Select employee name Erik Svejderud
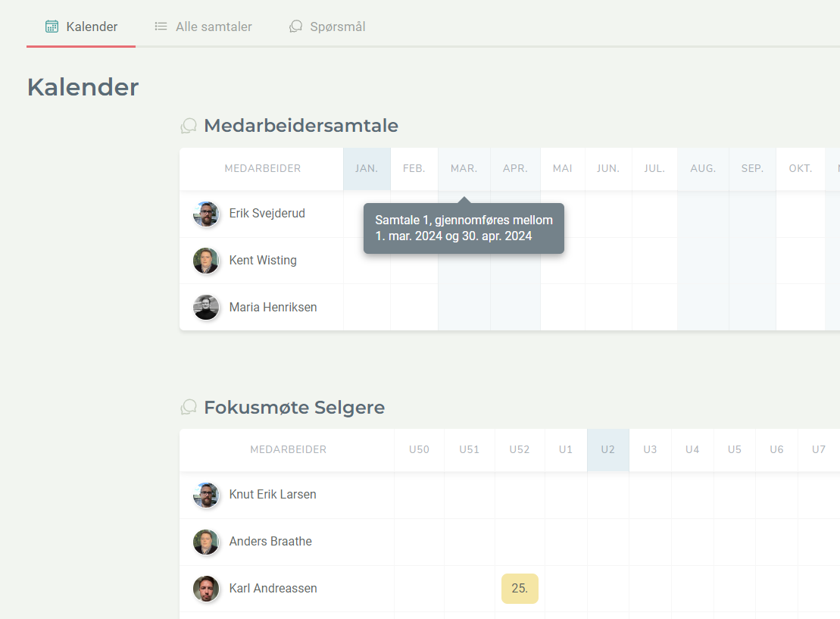Screen dimensions: 840x619 267,214
